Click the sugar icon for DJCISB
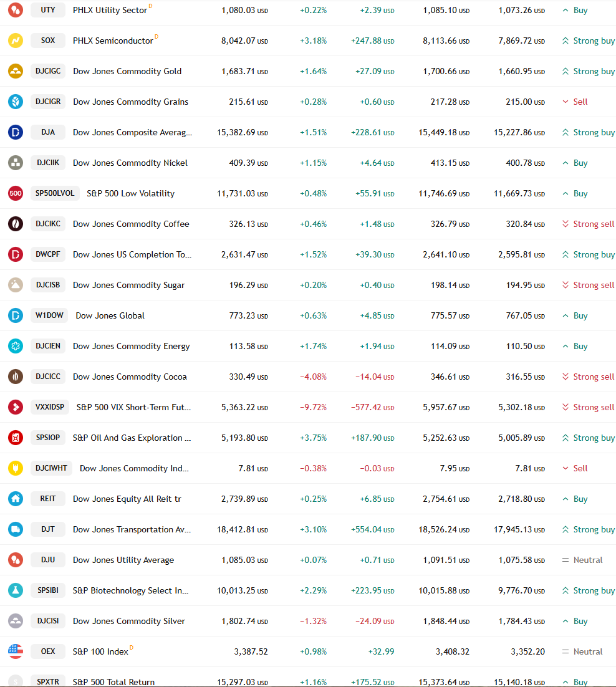The width and height of the screenshot is (616, 687). point(16,285)
